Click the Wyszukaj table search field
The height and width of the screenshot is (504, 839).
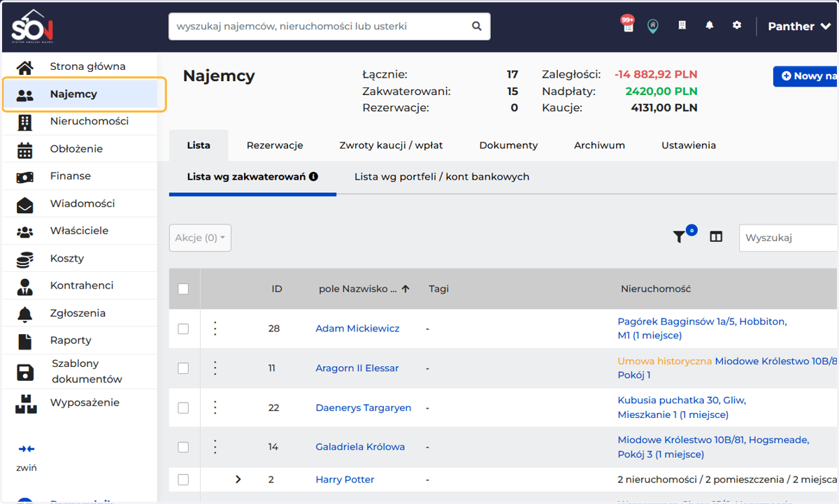click(x=789, y=238)
